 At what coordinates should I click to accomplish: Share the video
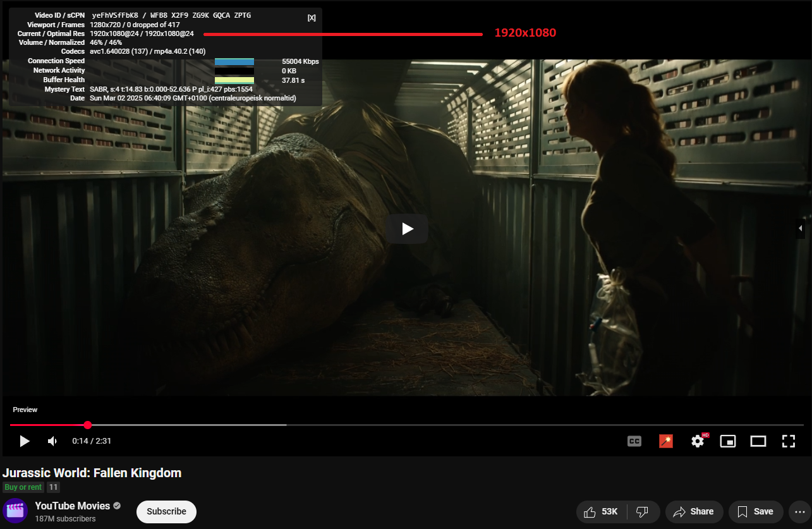coord(694,511)
